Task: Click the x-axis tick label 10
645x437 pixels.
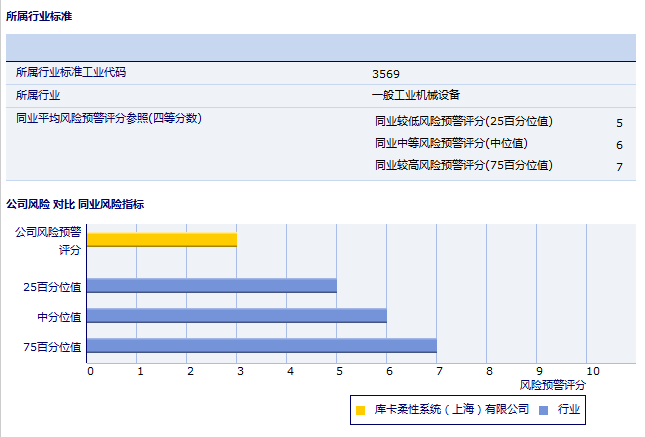Action: [x=592, y=371]
